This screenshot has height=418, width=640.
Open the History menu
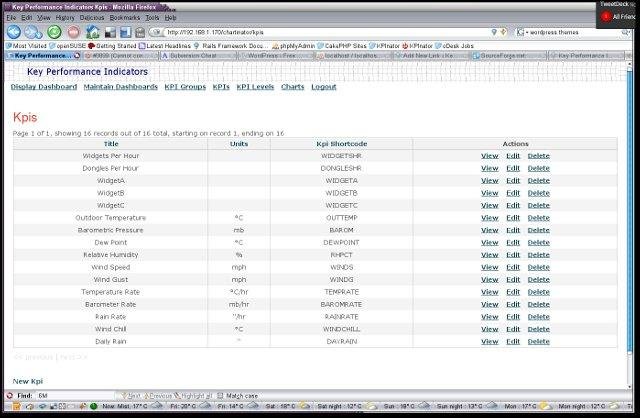pos(65,18)
